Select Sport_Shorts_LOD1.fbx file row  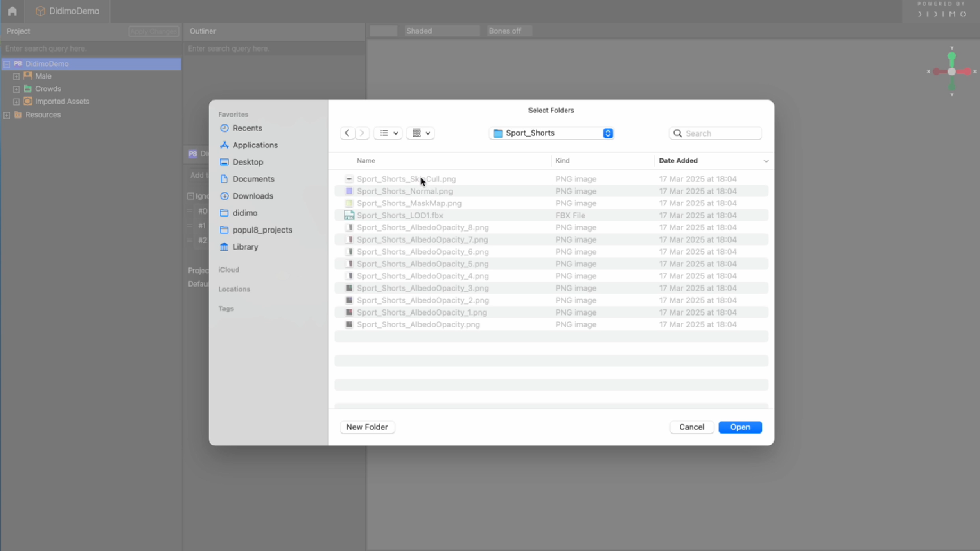[551, 215]
